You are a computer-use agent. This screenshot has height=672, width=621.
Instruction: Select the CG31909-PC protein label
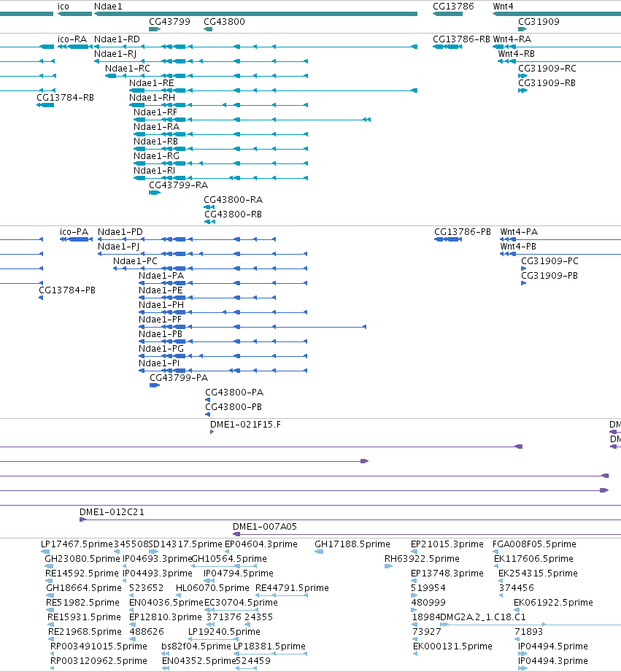tap(550, 260)
